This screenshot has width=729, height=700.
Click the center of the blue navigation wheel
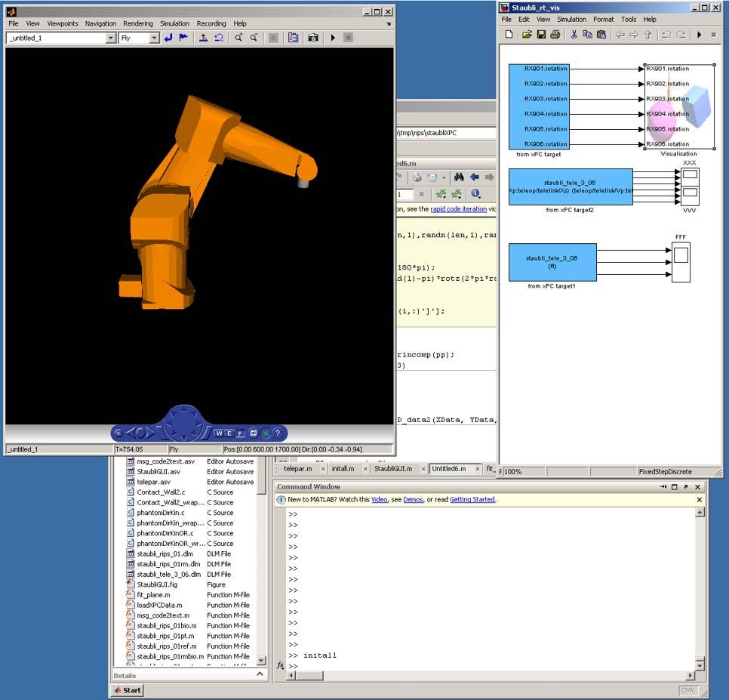pyautogui.click(x=183, y=423)
